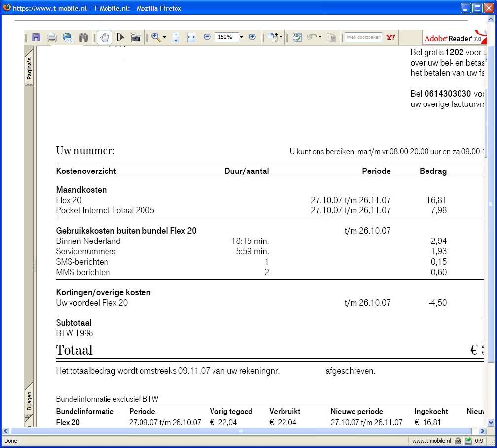The image size is (497, 448).
Task: Click the 'Uw nummer:' heading
Action: (85, 150)
